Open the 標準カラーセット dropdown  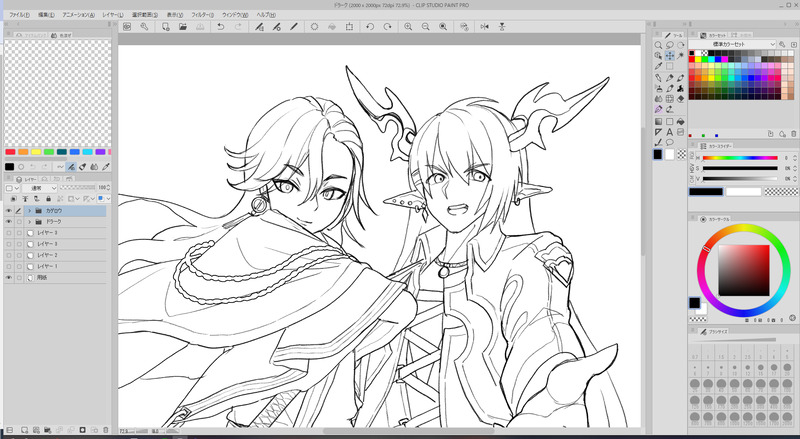coord(733,44)
